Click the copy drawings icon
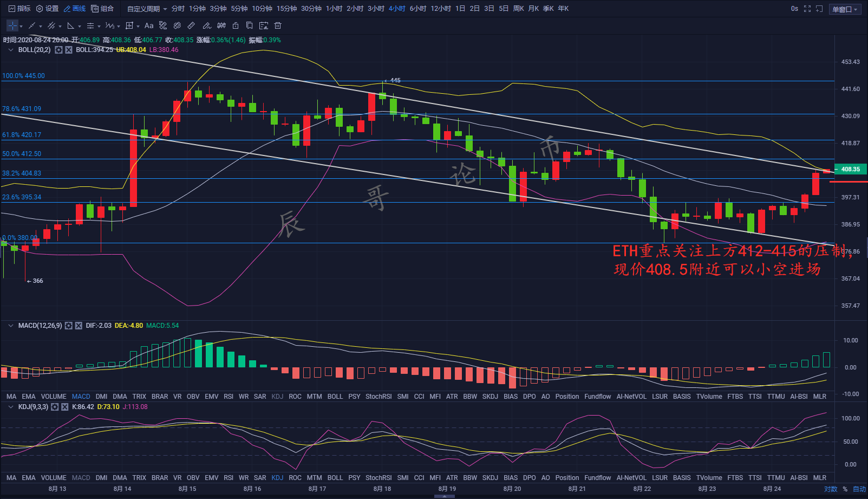Image resolution: width=868 pixels, height=499 pixels. [250, 25]
